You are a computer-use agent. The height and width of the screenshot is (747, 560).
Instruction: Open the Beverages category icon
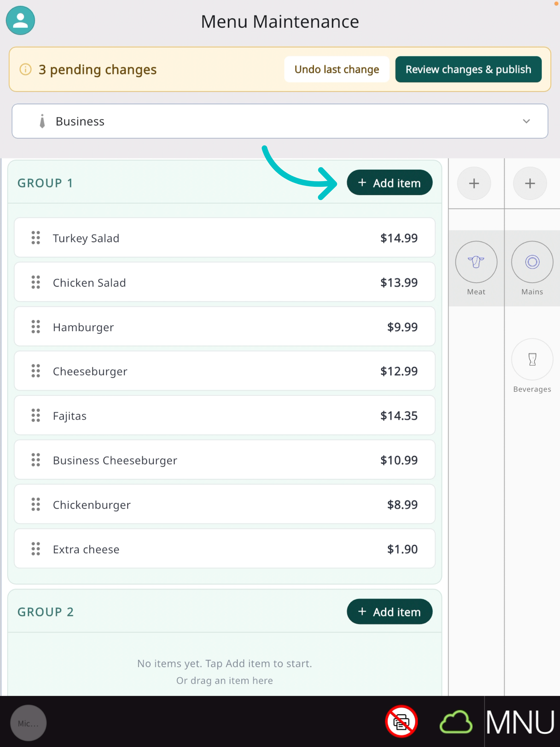click(x=532, y=359)
